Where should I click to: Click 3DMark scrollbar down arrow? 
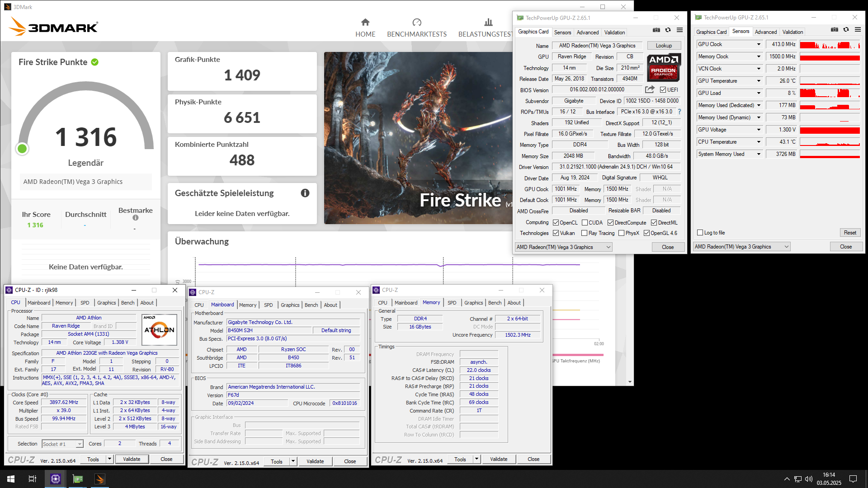tap(630, 382)
